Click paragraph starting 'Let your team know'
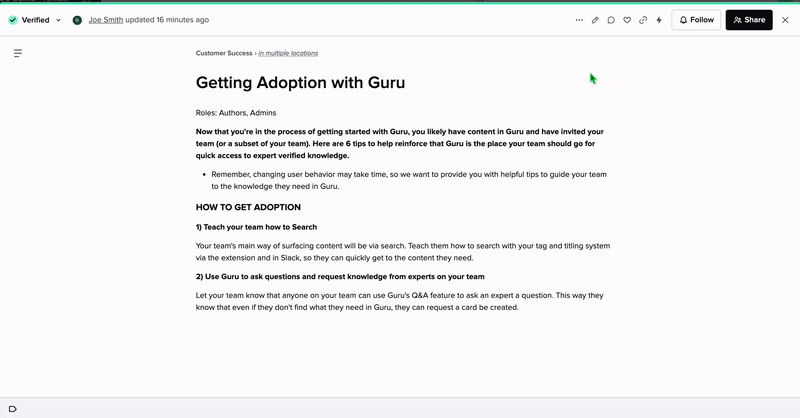This screenshot has height=418, width=800. pos(399,301)
